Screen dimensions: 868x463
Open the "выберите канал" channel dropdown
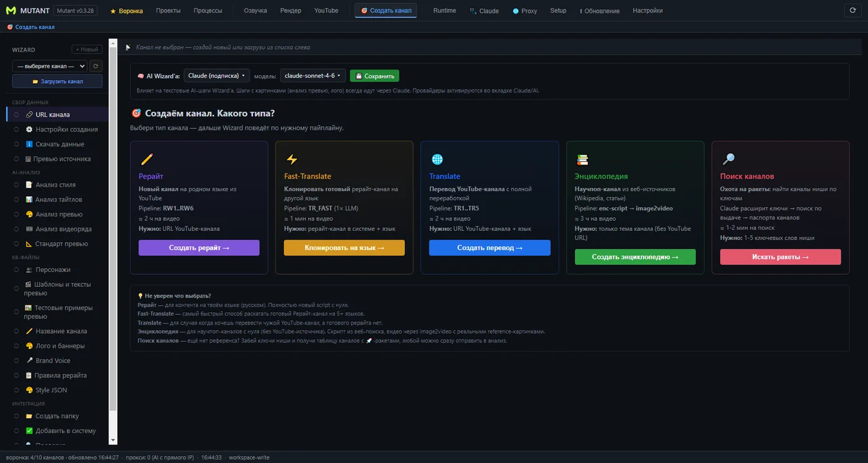pyautogui.click(x=50, y=66)
